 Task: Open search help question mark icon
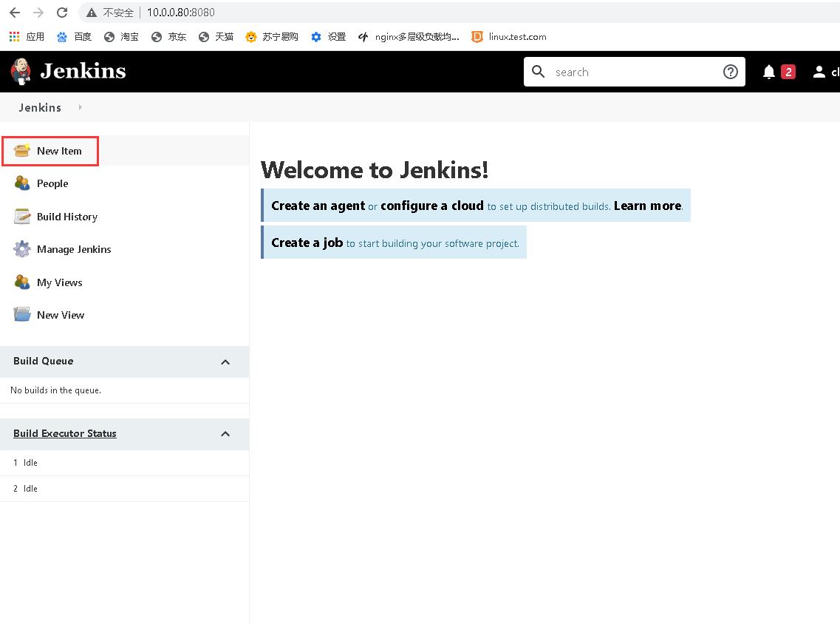point(731,72)
